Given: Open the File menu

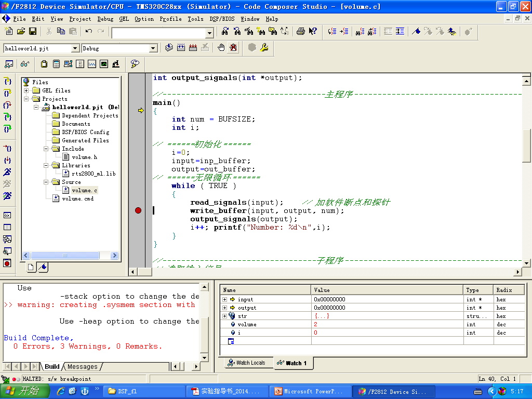Looking at the screenshot, I should 19,19.
